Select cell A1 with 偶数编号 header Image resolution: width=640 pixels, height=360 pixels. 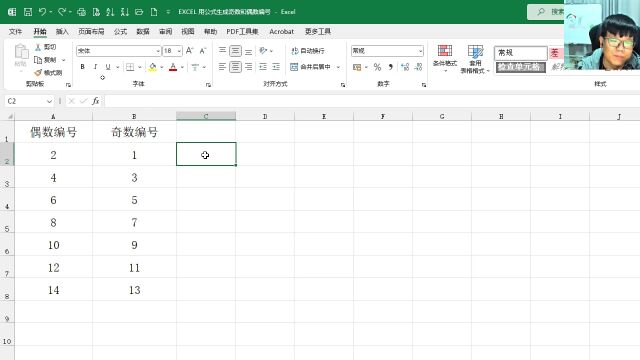pos(53,132)
